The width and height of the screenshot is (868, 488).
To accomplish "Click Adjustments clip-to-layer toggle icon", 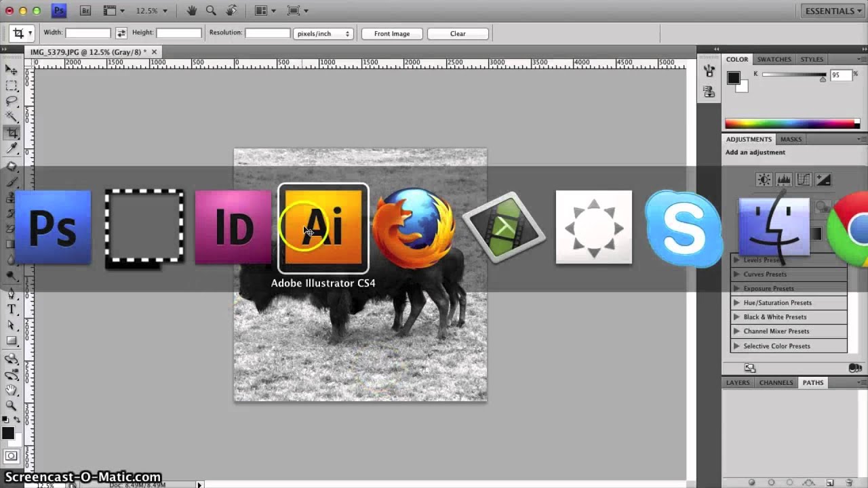I will coord(855,368).
